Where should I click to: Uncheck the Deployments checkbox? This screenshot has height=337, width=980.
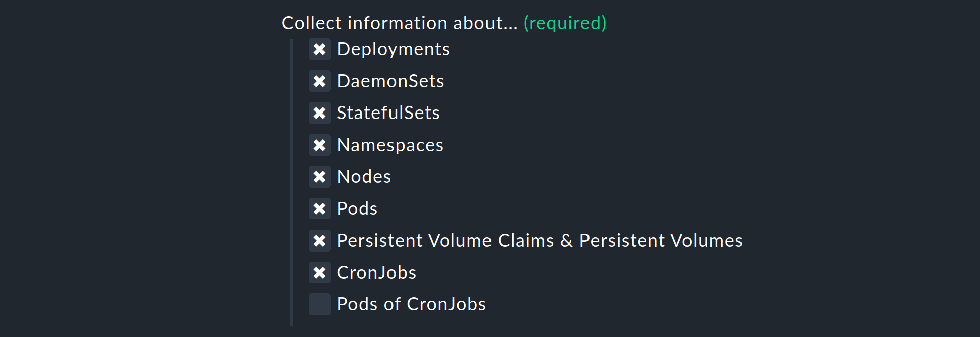(x=320, y=49)
